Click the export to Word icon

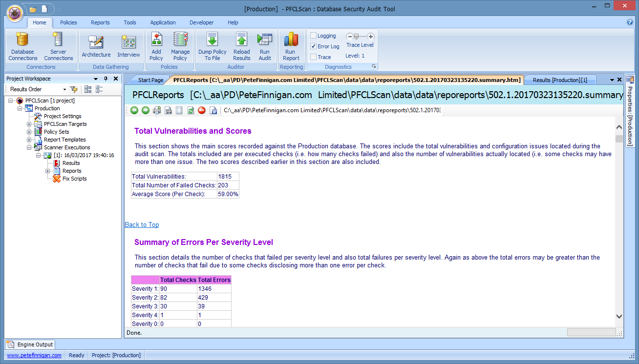tap(213, 110)
